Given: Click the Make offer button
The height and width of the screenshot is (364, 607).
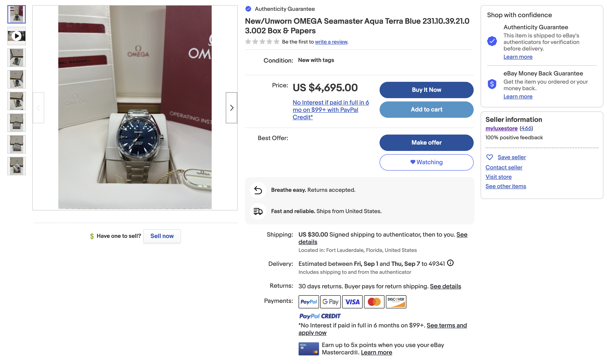Looking at the screenshot, I should pos(426,143).
